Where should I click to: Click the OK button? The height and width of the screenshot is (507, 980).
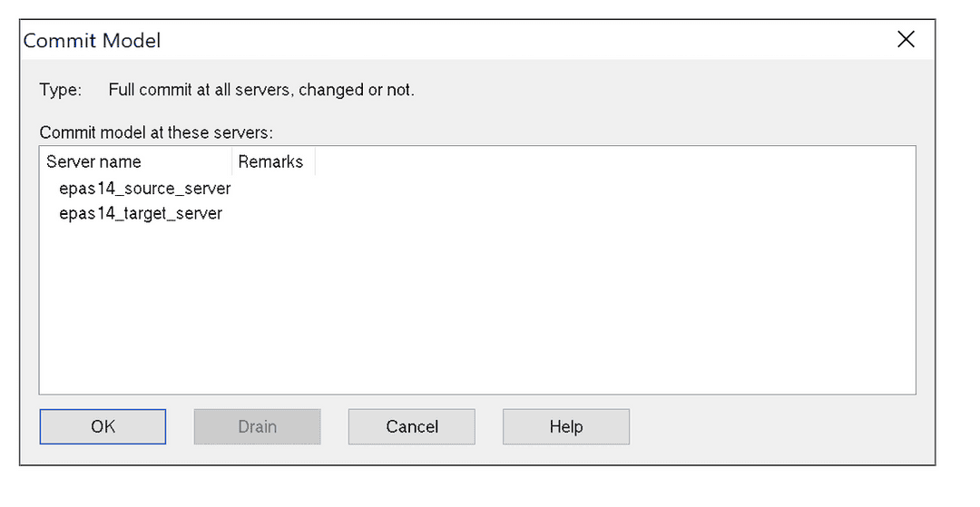(103, 426)
